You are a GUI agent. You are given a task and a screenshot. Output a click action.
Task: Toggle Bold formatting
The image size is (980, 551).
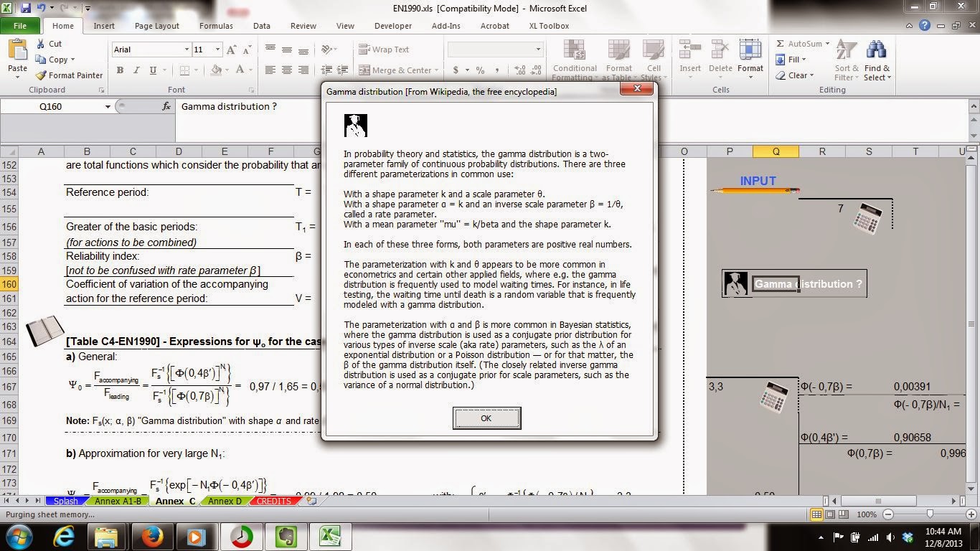(120, 70)
